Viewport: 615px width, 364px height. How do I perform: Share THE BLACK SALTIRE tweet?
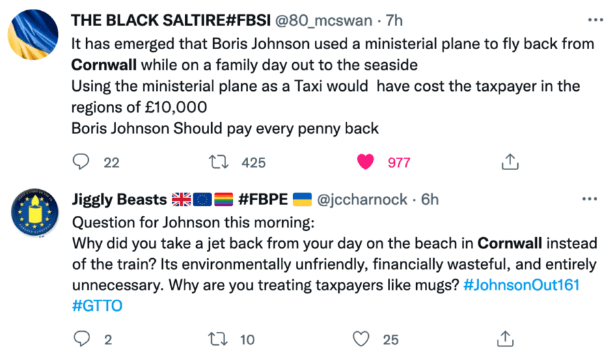coord(507,163)
